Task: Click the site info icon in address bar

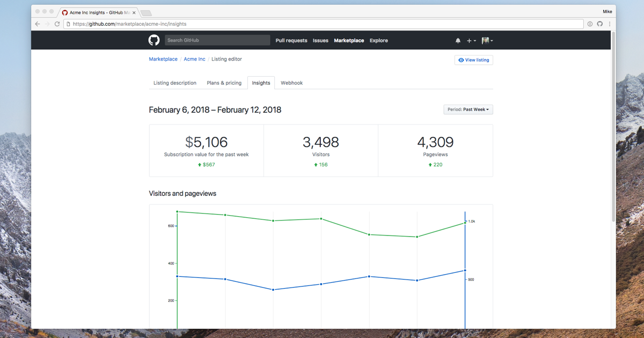Action: coord(68,24)
